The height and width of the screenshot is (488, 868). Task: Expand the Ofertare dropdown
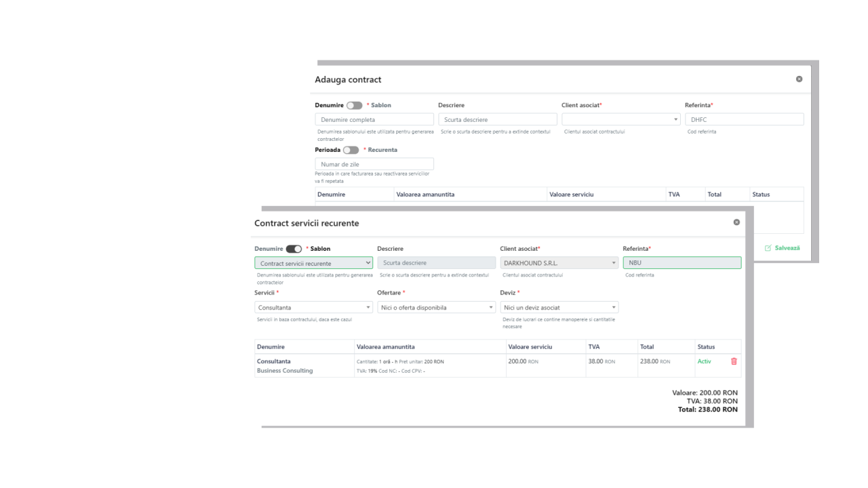point(436,308)
